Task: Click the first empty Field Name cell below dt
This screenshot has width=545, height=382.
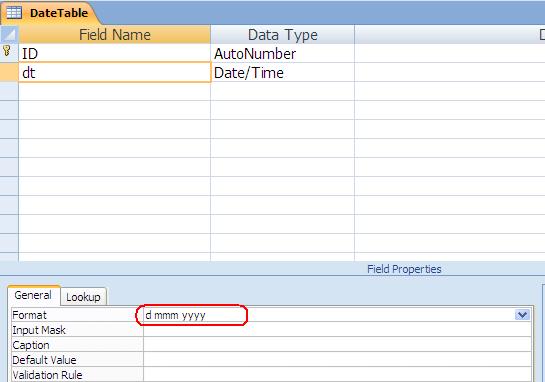Action: coord(115,91)
